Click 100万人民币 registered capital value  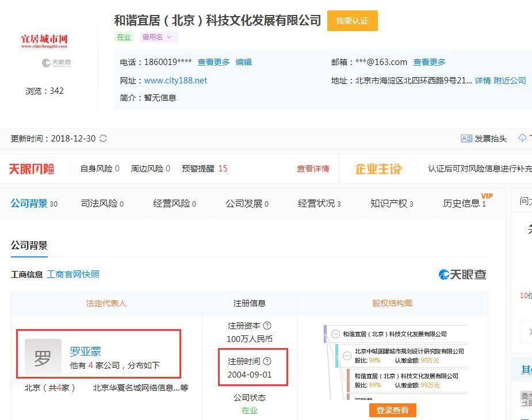pos(250,339)
